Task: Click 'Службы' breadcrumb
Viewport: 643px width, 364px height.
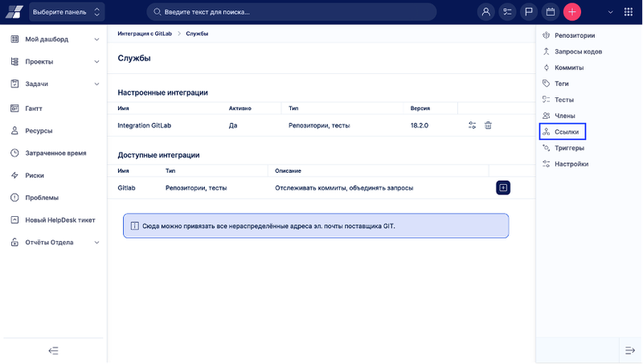Action: point(197,34)
